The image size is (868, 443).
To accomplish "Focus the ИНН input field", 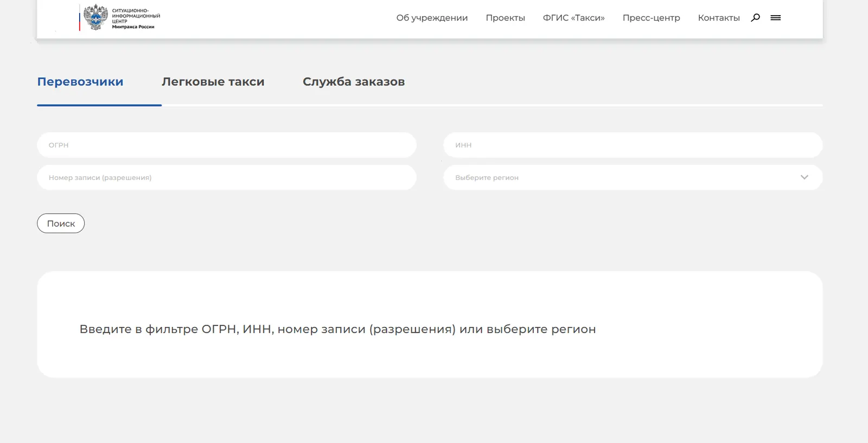I will (x=633, y=145).
